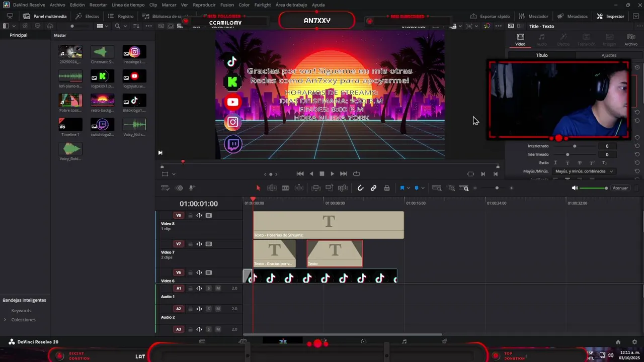Open the Archivo menu

click(57, 5)
